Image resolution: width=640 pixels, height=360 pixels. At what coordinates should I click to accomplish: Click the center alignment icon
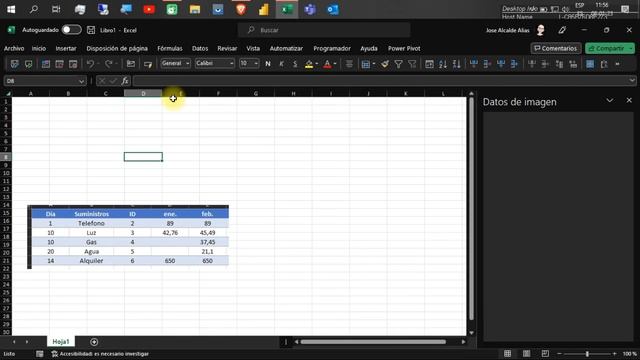click(349, 64)
